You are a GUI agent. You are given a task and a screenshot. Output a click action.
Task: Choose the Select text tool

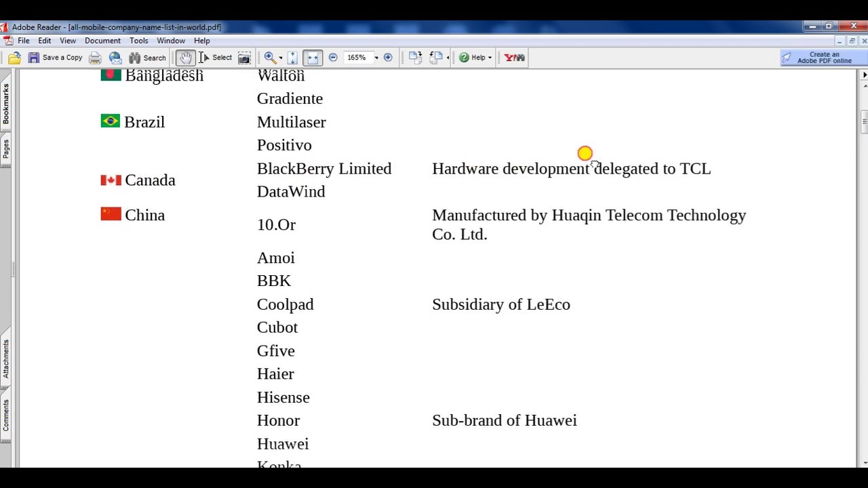(x=216, y=58)
